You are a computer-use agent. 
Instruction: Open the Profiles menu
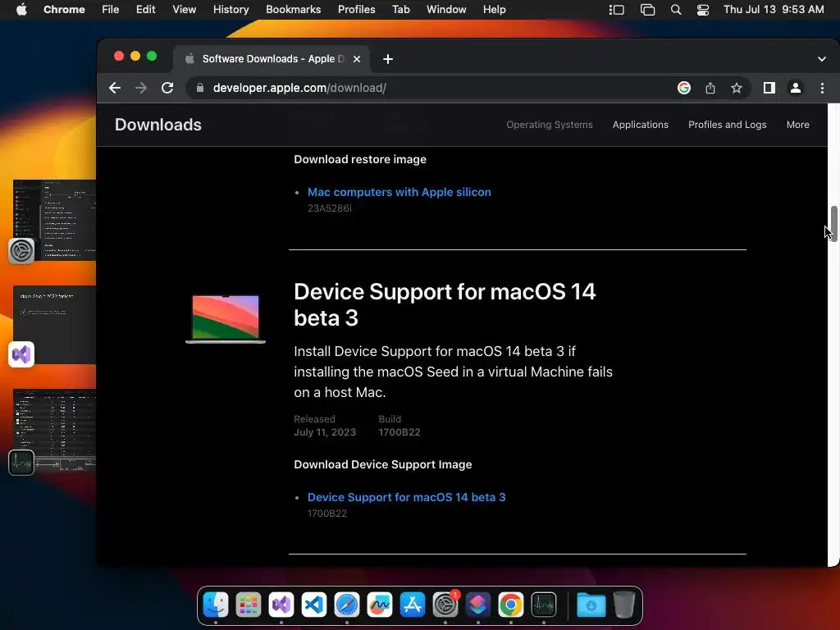(x=356, y=10)
